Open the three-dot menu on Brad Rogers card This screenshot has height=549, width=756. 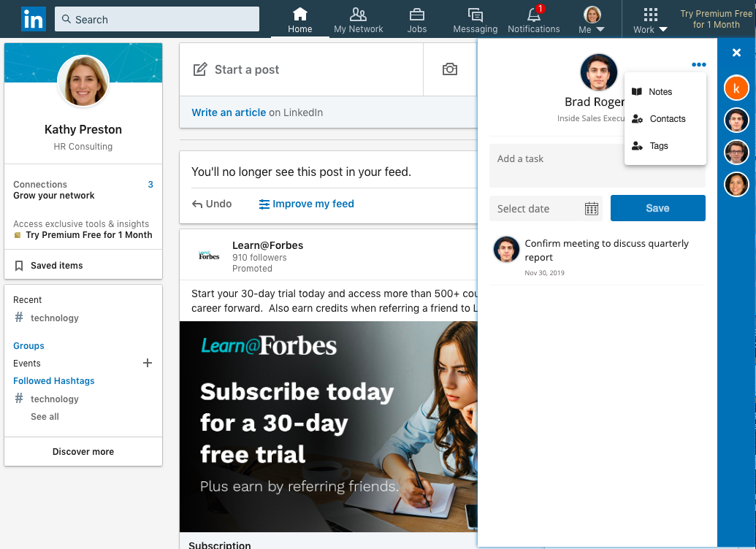click(699, 64)
